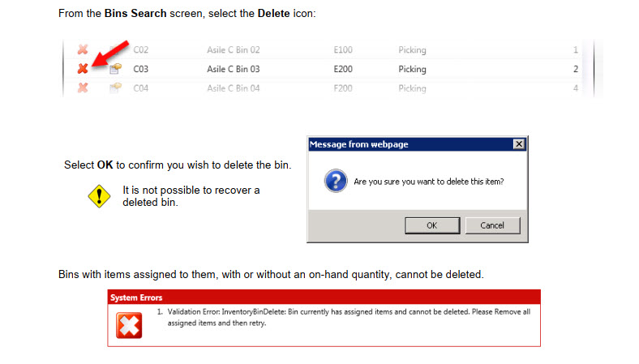Viewport: 639px width, 364px height.
Task: Click the red Delete icon for bin C03
Action: [x=83, y=69]
